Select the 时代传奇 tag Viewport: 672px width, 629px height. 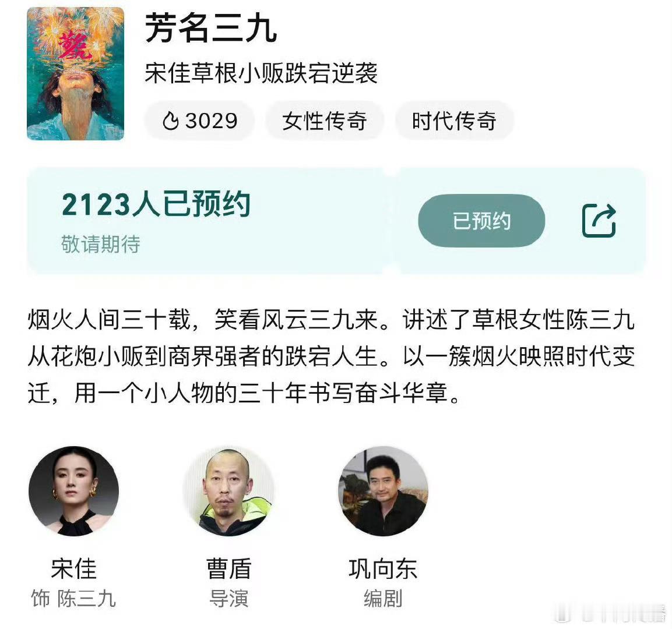point(454,121)
